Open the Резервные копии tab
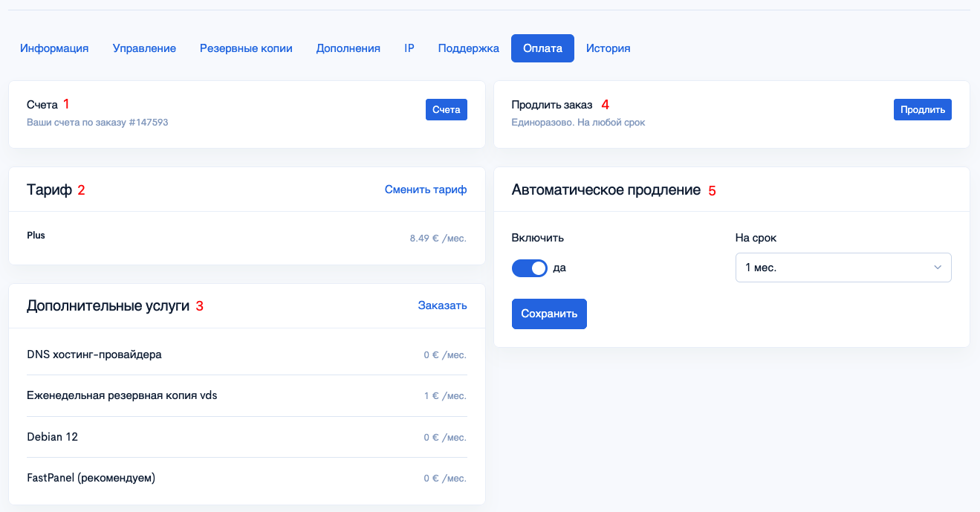Viewport: 980px width, 512px height. 246,48
